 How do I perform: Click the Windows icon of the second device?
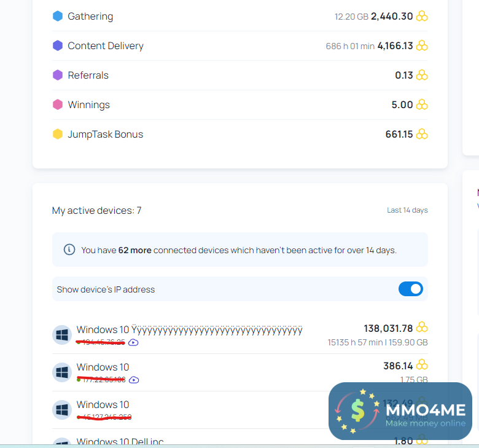click(x=61, y=372)
